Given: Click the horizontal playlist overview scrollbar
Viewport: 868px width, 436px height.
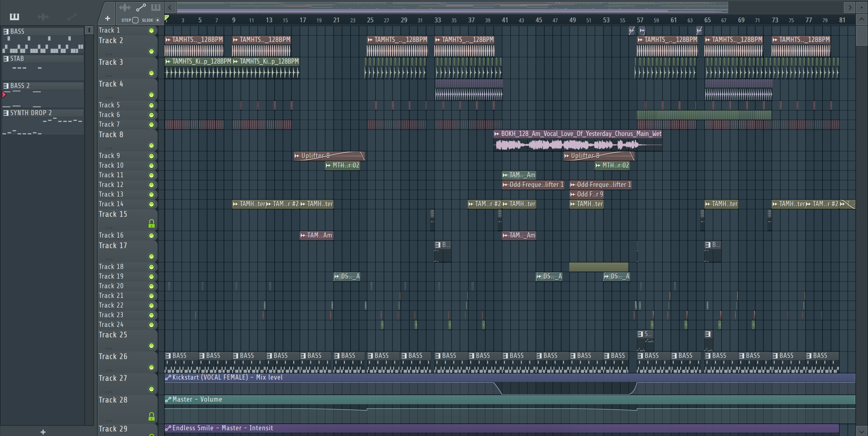Looking at the screenshot, I should (452, 7).
